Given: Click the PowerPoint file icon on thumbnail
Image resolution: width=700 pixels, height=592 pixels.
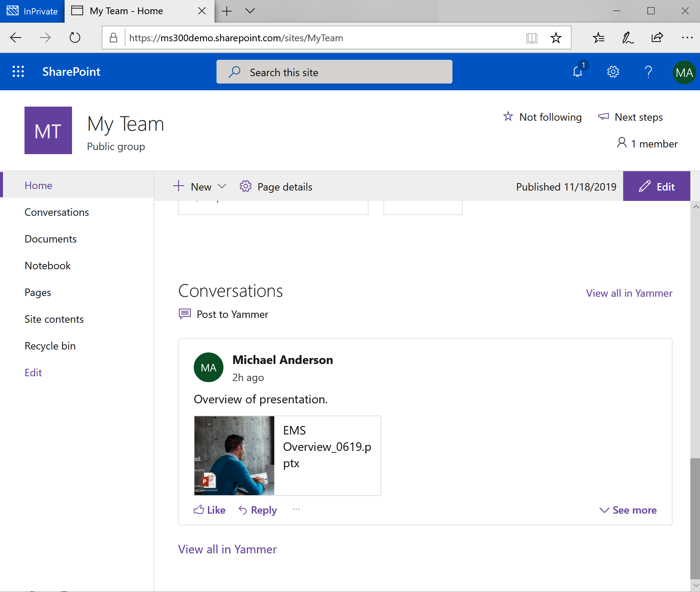Looking at the screenshot, I should tap(209, 480).
